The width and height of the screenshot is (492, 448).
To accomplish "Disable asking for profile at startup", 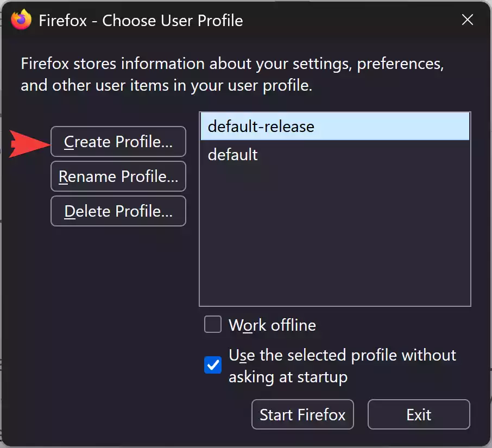I will (x=212, y=365).
